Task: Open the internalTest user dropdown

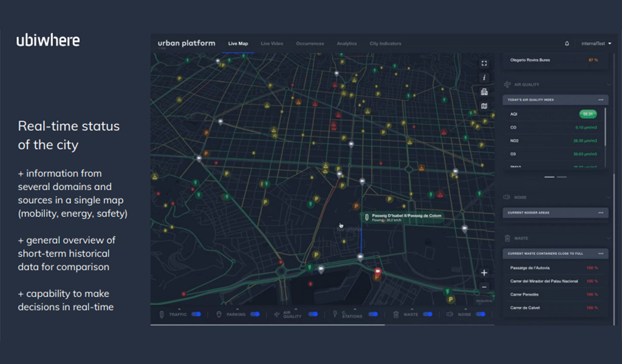Action: coord(596,44)
